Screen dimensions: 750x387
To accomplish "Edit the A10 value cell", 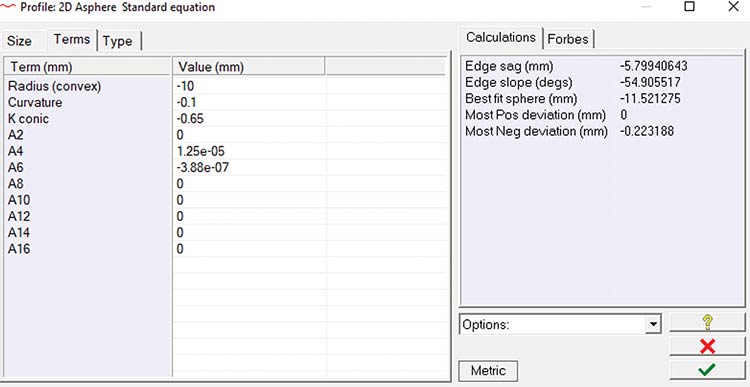I will pos(249,200).
